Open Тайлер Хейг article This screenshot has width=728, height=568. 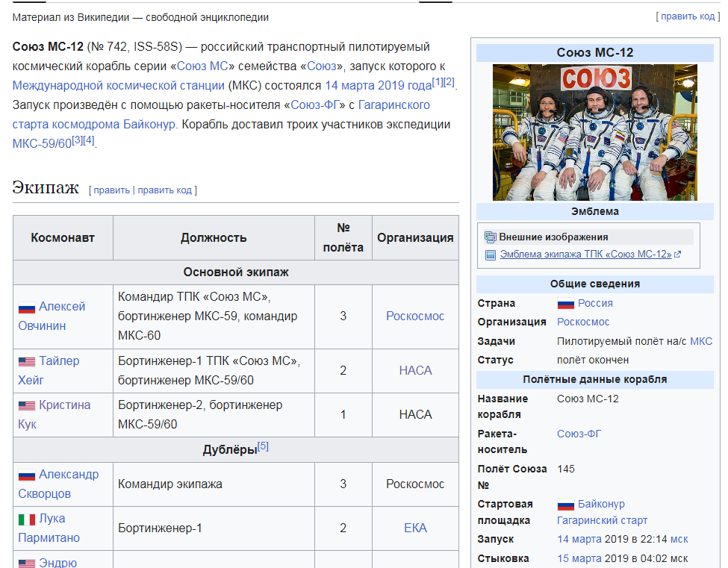pos(49,370)
